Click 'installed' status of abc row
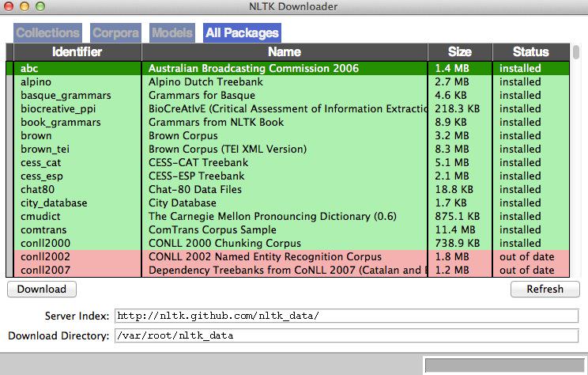The image size is (588, 375). tap(520, 68)
